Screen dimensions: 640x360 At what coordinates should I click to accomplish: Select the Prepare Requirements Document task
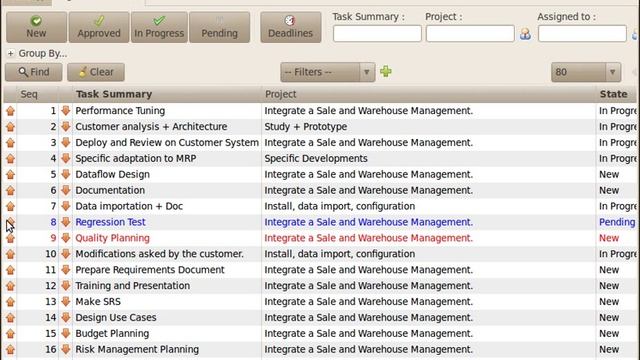[150, 270]
